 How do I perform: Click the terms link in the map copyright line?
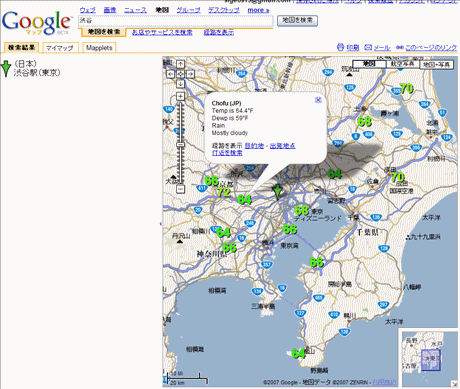pyautogui.click(x=385, y=382)
